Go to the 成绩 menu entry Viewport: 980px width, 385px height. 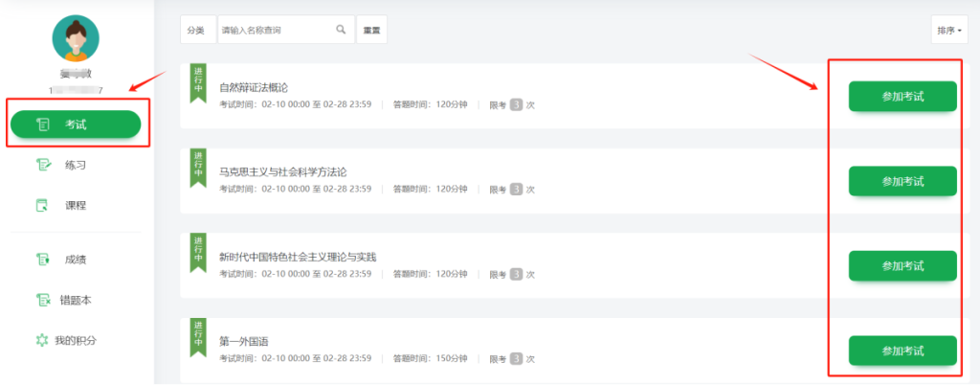[76, 260]
